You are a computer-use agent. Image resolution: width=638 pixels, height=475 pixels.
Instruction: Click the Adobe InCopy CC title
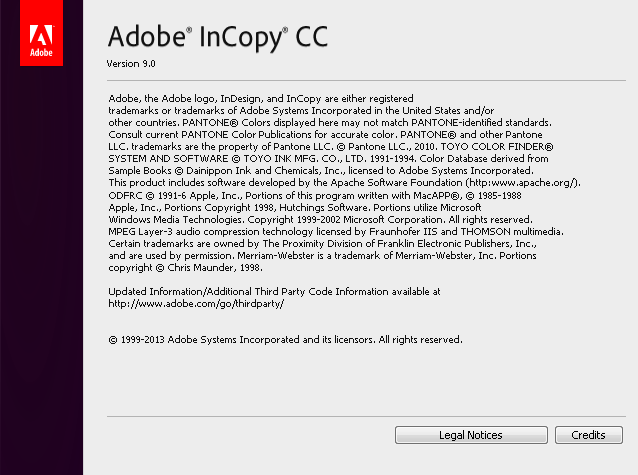218,37
